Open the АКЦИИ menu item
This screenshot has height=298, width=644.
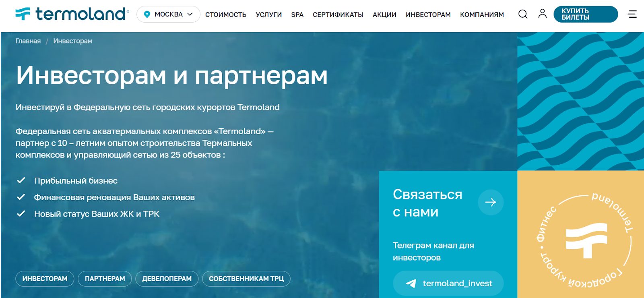point(384,14)
